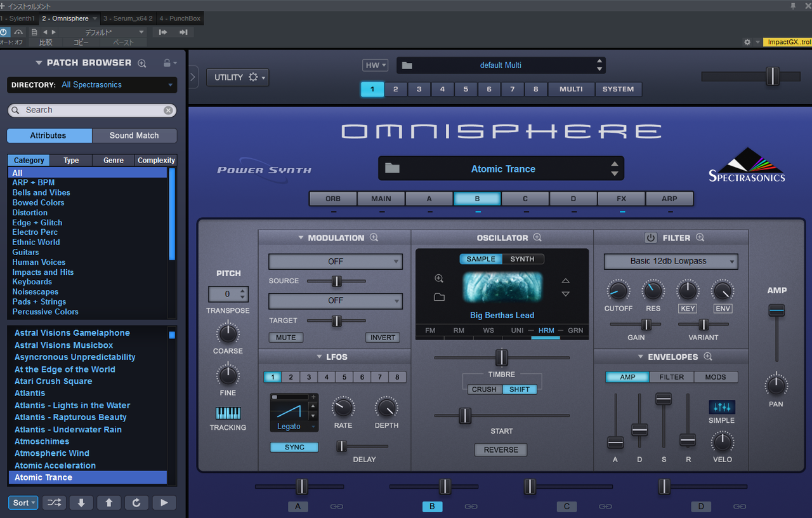Open the Basic 12db Lowpass filter dropdown
The height and width of the screenshot is (518, 812).
pyautogui.click(x=671, y=261)
